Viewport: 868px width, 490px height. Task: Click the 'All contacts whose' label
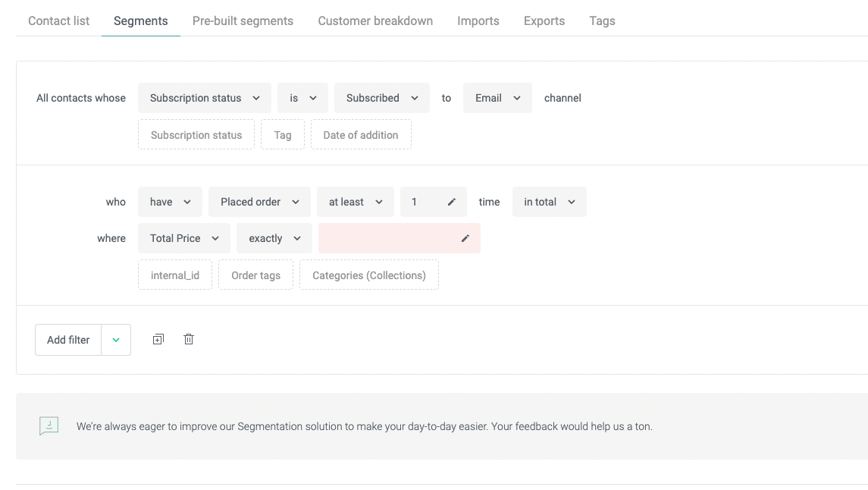pos(81,98)
